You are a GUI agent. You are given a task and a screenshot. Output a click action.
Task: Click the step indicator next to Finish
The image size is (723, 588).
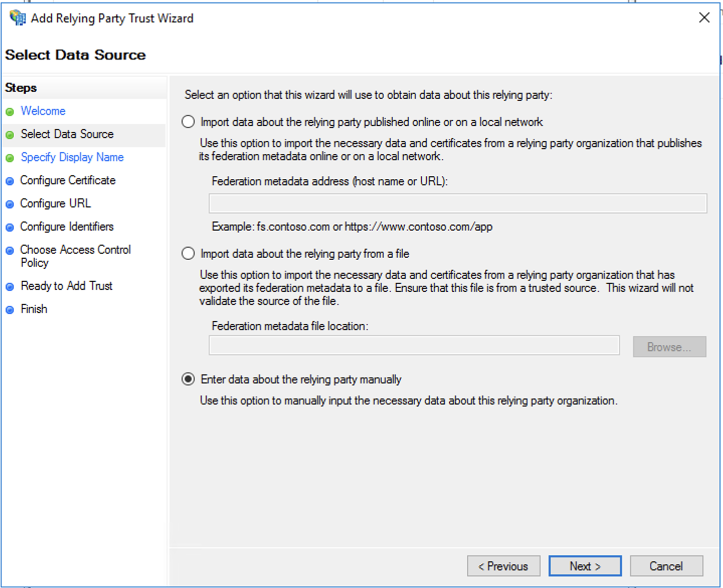[x=11, y=309]
